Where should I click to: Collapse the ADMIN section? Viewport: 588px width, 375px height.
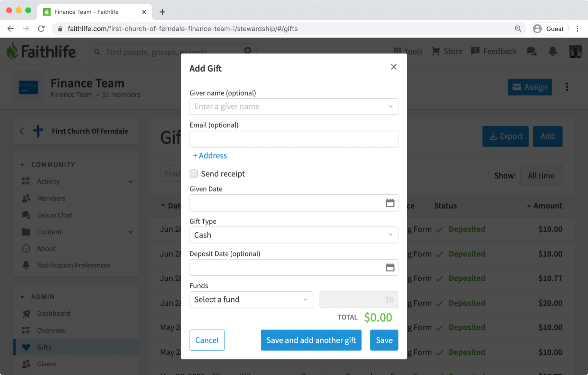22,297
